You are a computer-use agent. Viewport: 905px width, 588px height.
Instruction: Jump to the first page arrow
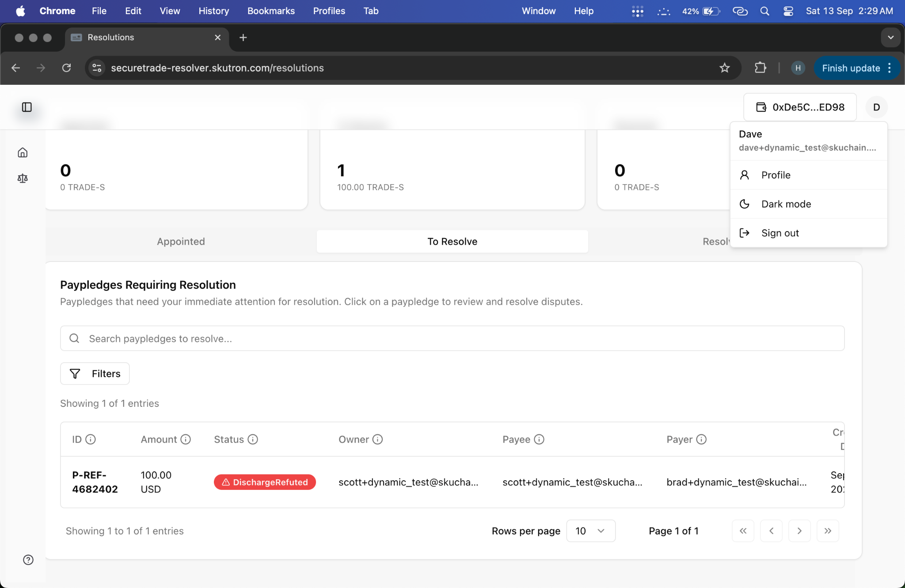pyautogui.click(x=743, y=531)
